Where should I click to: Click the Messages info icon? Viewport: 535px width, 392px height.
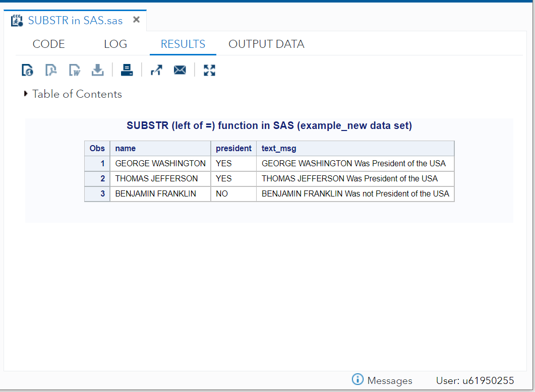click(x=358, y=380)
